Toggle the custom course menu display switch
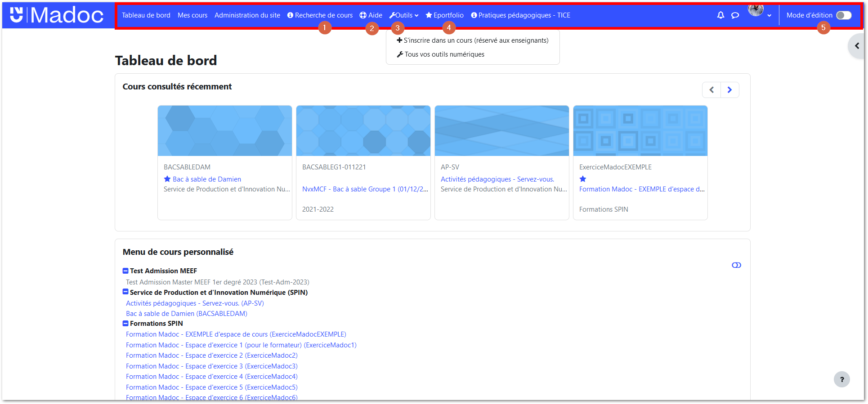 click(736, 265)
